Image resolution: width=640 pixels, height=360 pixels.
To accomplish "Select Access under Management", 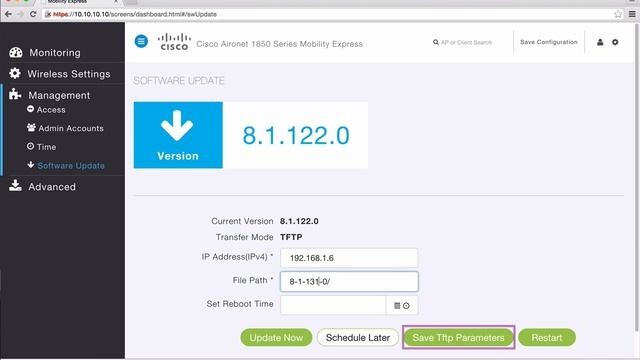I will tap(51, 109).
